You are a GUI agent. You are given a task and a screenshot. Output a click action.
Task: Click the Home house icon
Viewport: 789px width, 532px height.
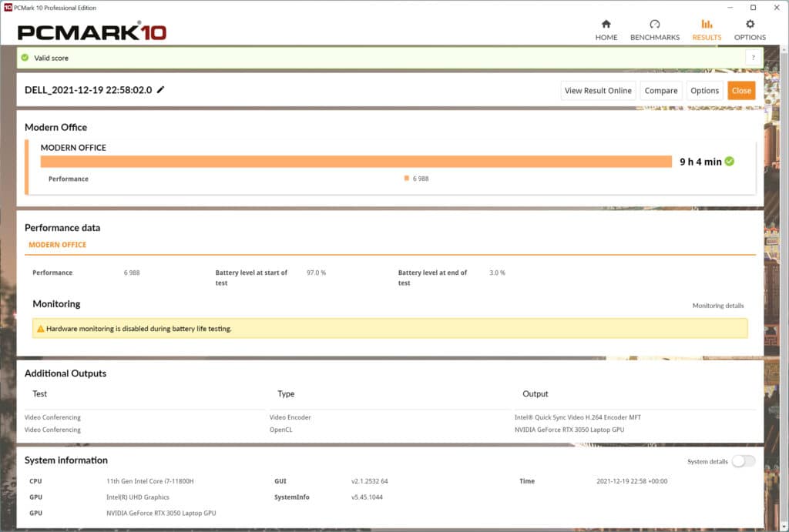(606, 25)
